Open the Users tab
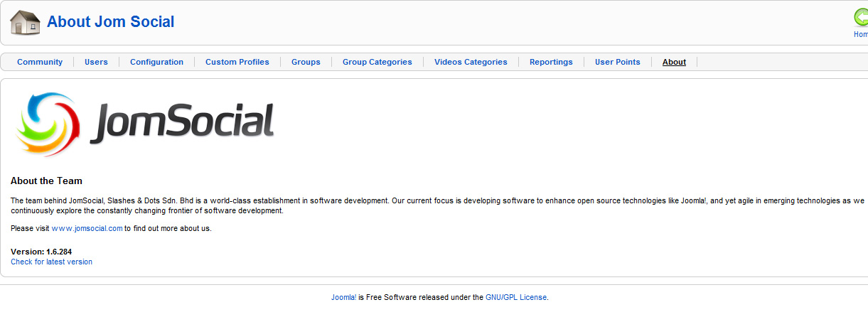The height and width of the screenshot is (317, 868). (x=96, y=62)
